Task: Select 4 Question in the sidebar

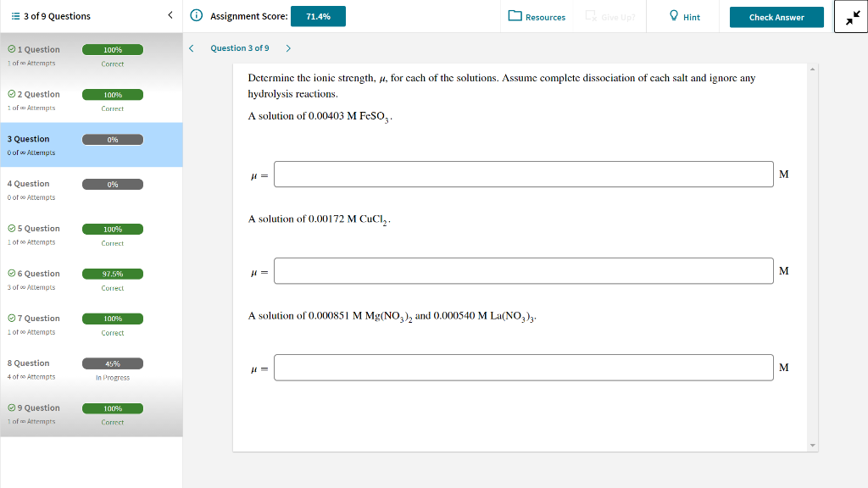Action: [92, 190]
